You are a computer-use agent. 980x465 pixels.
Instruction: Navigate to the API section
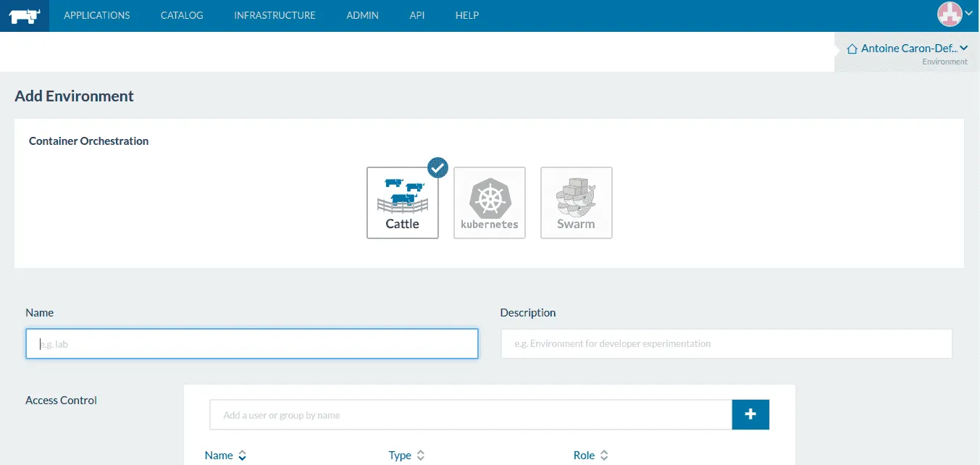[x=417, y=15]
